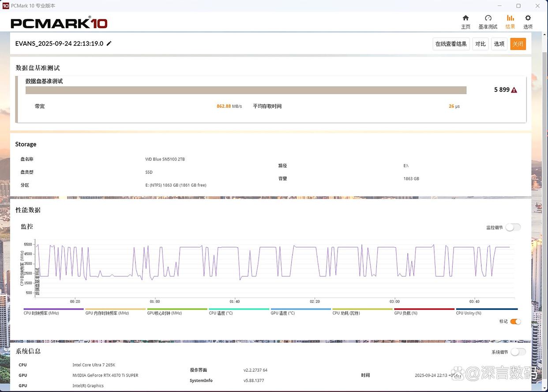Open the 基准测试 benchmark gauge icon
The height and width of the screenshot is (392, 548).
[488, 18]
